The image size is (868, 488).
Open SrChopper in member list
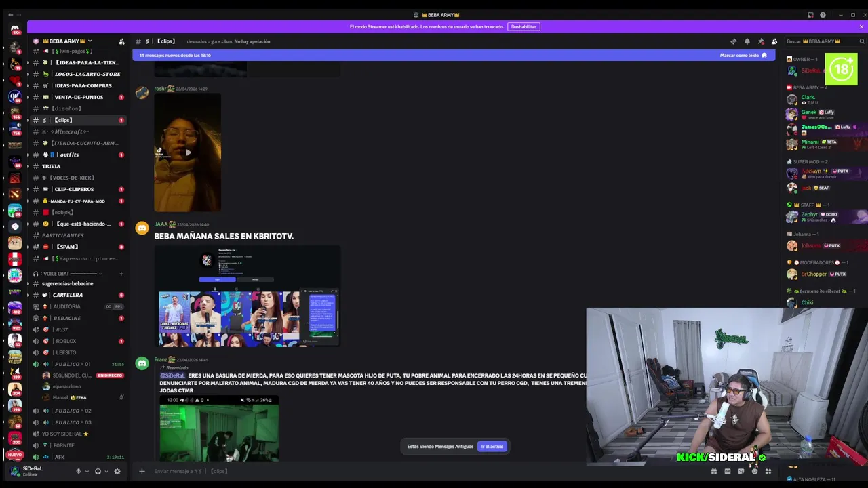814,274
